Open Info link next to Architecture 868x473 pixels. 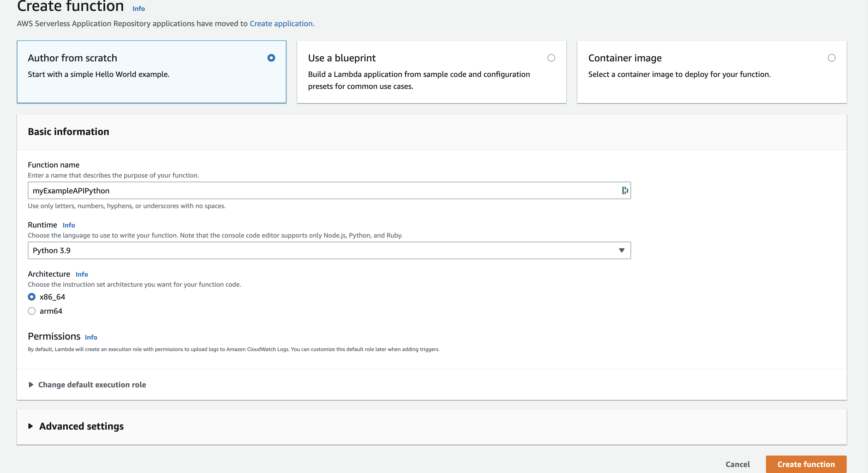[82, 274]
